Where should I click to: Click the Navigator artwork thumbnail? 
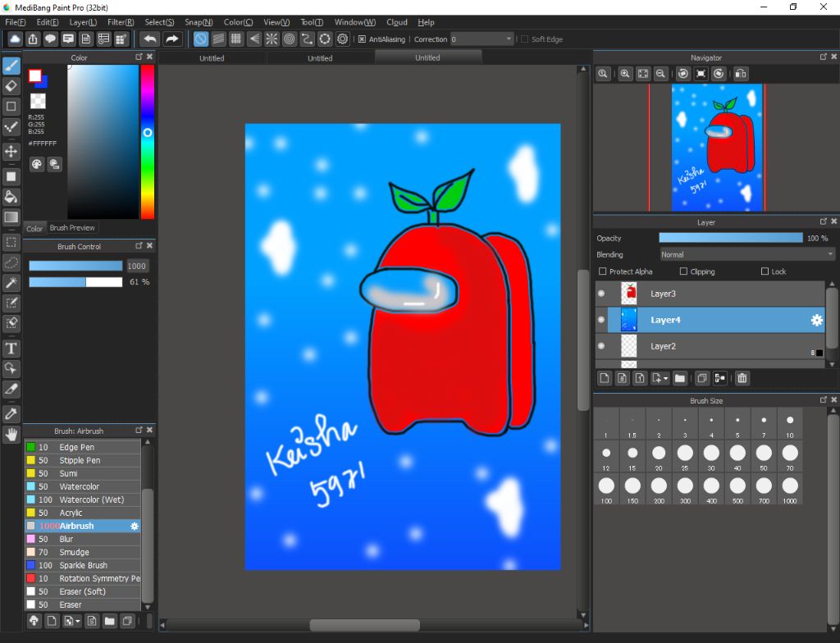717,148
